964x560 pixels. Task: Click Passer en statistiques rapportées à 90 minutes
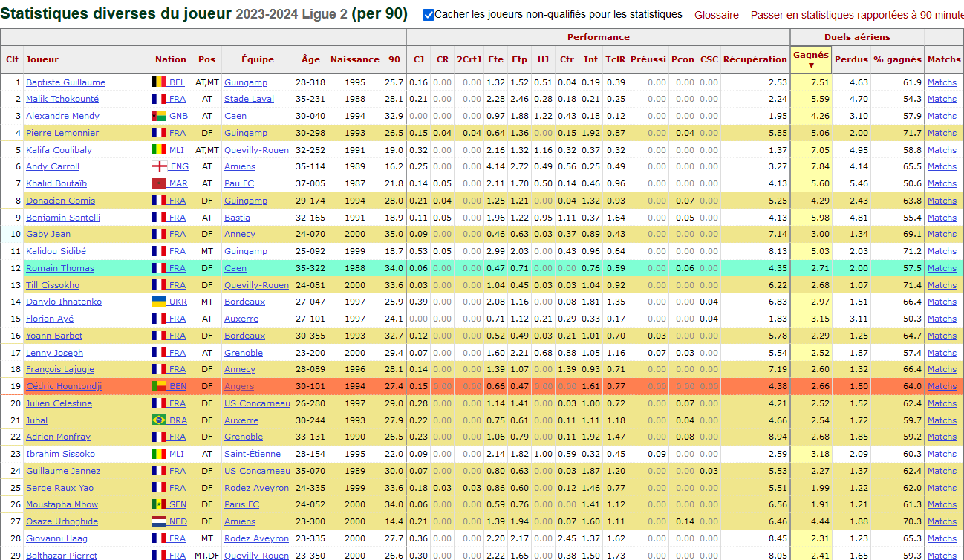tap(857, 15)
